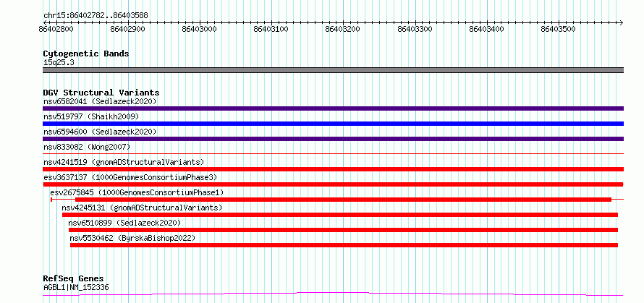Open the DGV Structural Variants track heading

pos(101,93)
